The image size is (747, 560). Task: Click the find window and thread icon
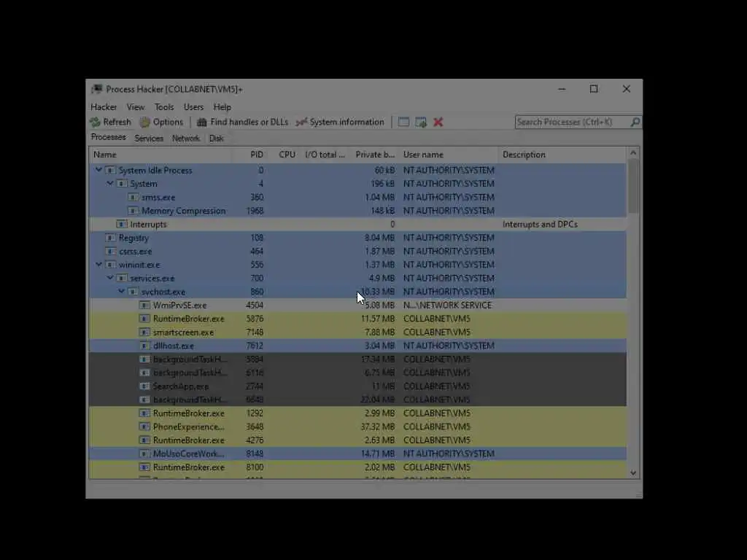(x=421, y=122)
